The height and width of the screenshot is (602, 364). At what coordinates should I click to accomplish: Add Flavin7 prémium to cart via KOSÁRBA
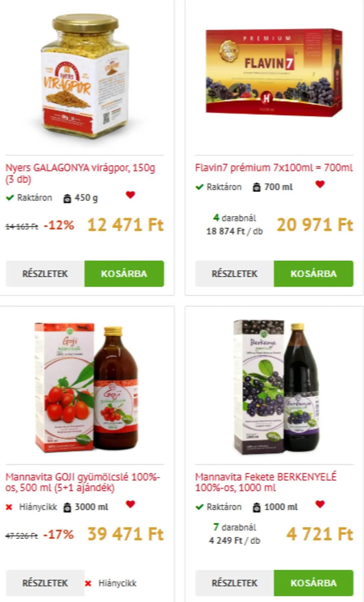coord(314,274)
